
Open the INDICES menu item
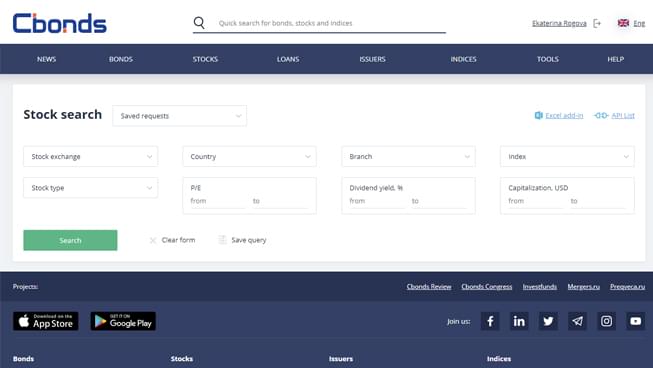(463, 59)
